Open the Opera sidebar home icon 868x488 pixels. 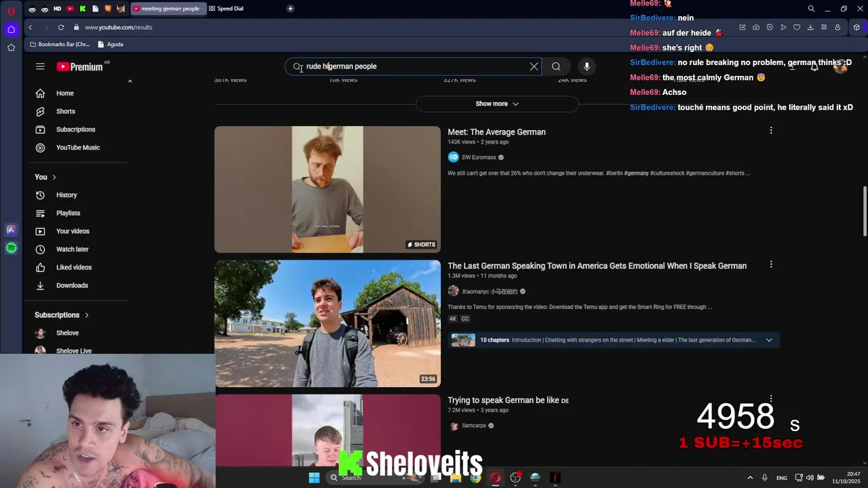point(11,29)
